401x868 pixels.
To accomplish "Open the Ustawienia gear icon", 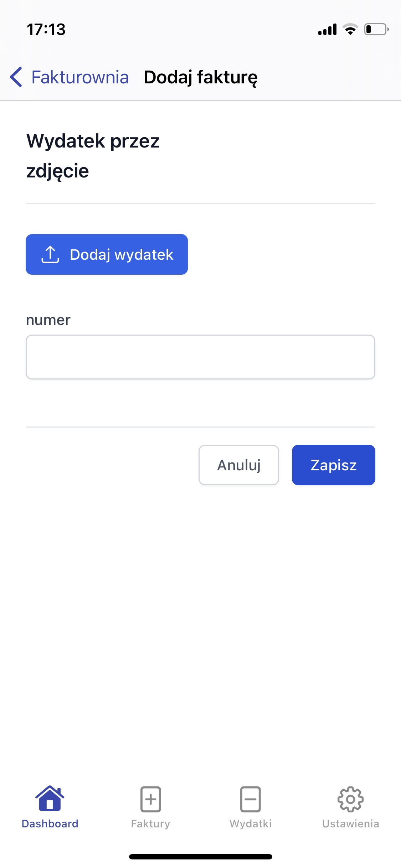I will (350, 799).
